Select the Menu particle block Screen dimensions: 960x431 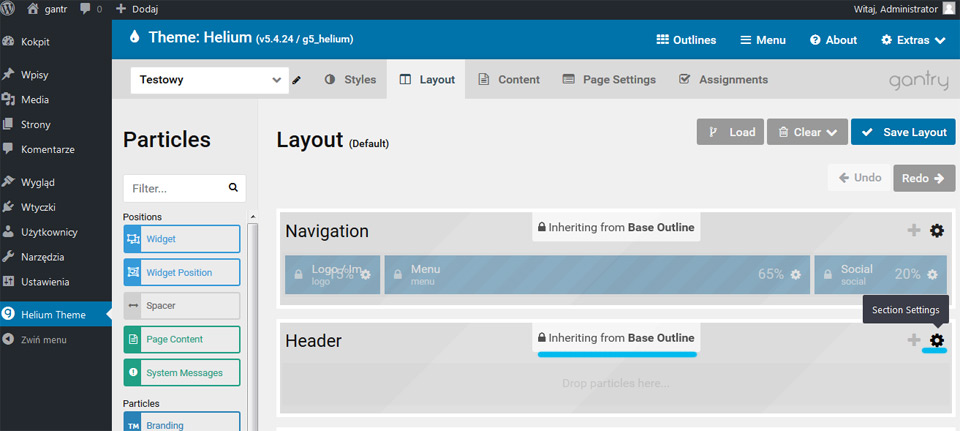[x=597, y=275]
